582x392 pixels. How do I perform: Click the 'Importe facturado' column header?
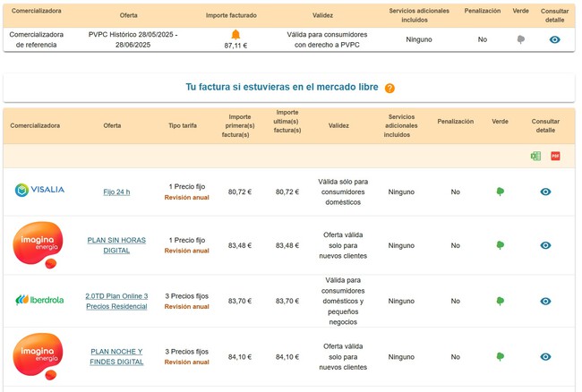231,15
